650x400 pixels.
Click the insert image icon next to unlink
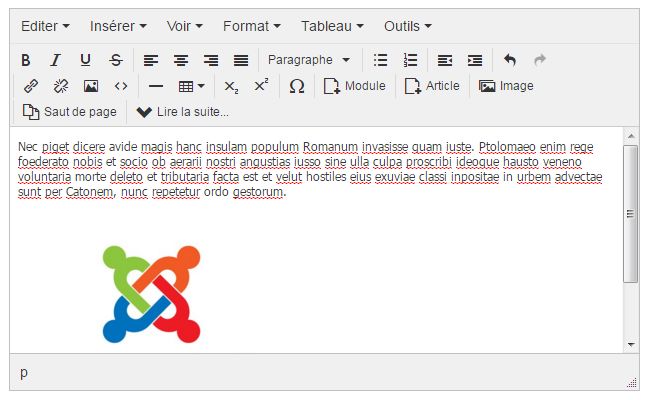tap(91, 86)
